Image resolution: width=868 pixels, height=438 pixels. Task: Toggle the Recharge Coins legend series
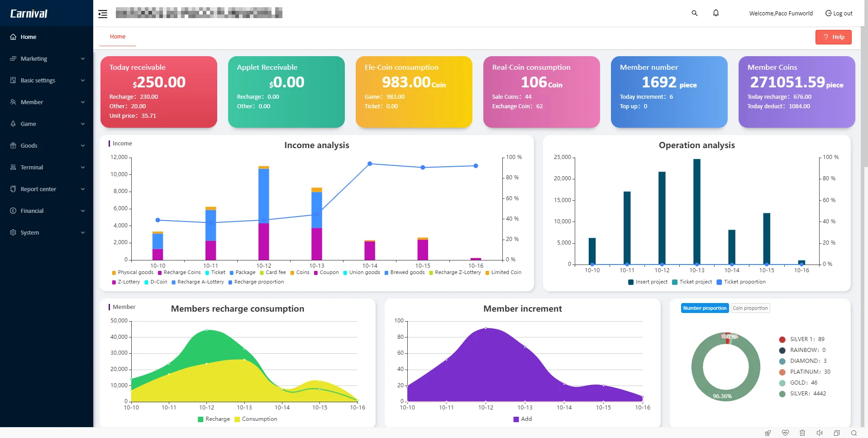tap(179, 273)
